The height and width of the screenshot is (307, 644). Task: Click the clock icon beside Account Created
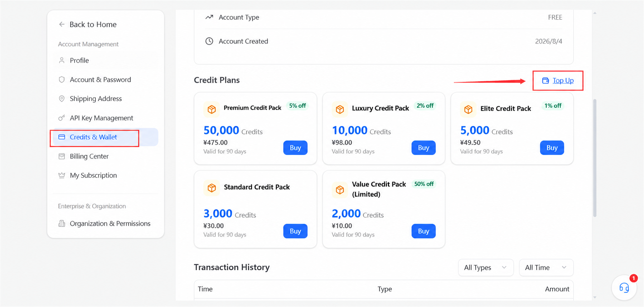209,41
